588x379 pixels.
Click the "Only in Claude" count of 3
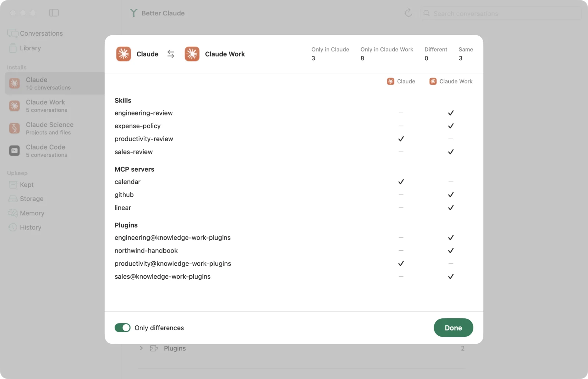click(313, 58)
